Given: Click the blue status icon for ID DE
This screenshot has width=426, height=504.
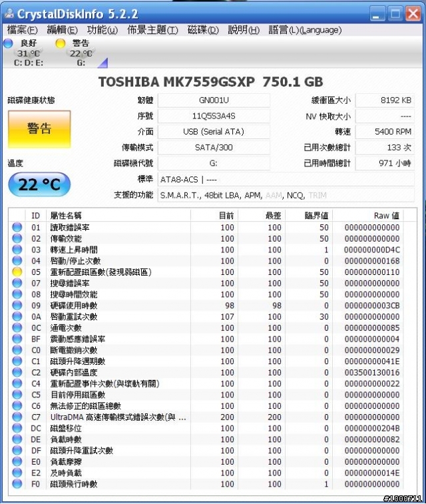Looking at the screenshot, I should (x=17, y=439).
